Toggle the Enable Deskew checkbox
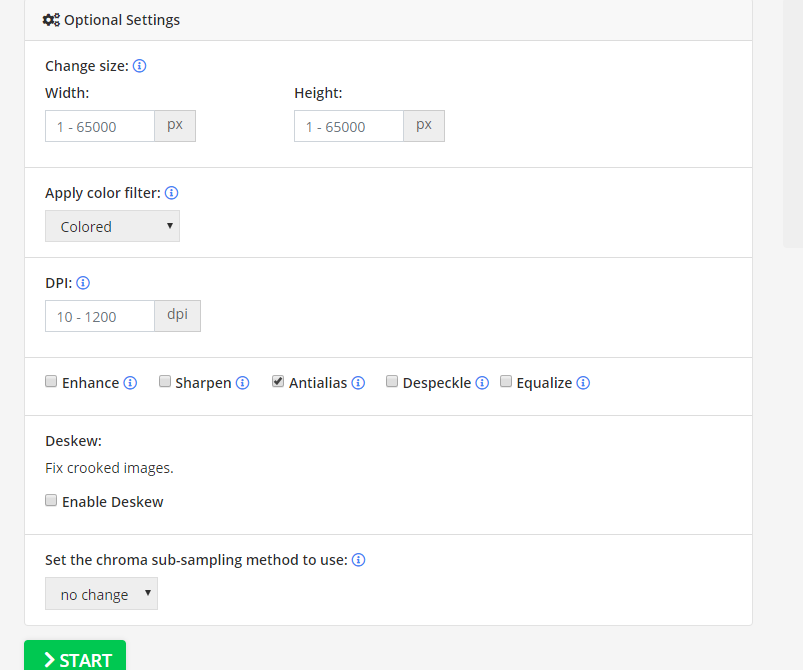 (x=51, y=500)
